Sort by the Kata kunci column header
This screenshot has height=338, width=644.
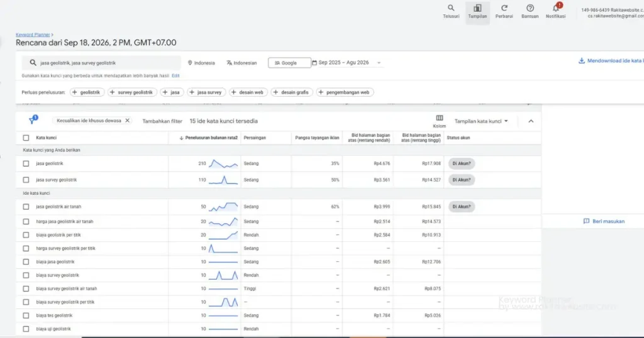[46, 138]
